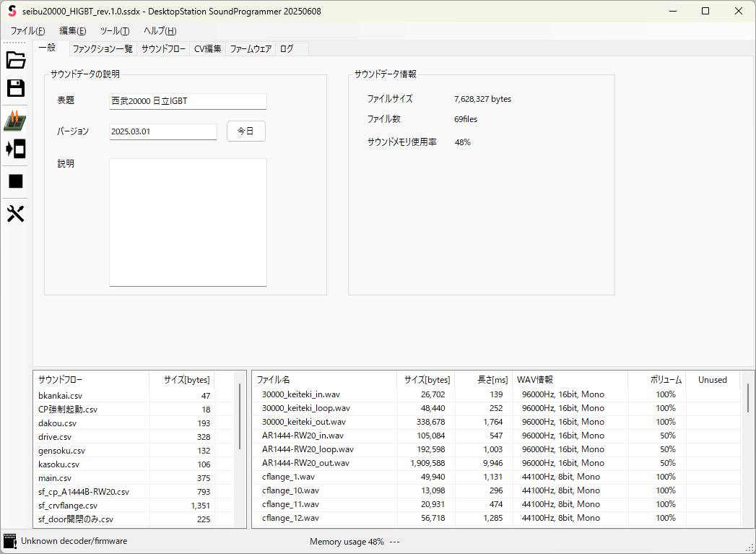Switch to the CV編集 tab
756x554 pixels.
[x=208, y=48]
